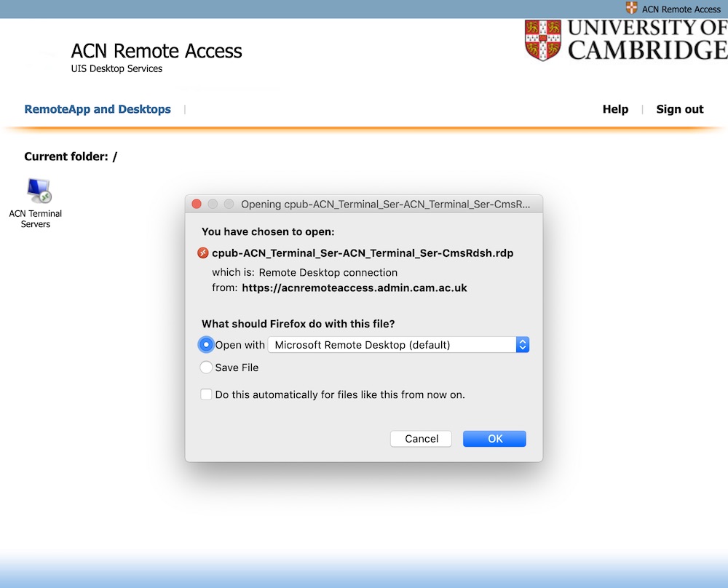The height and width of the screenshot is (588, 728).
Task: Expand the Microsoft Remote Desktop application dropdown
Action: tap(398, 345)
